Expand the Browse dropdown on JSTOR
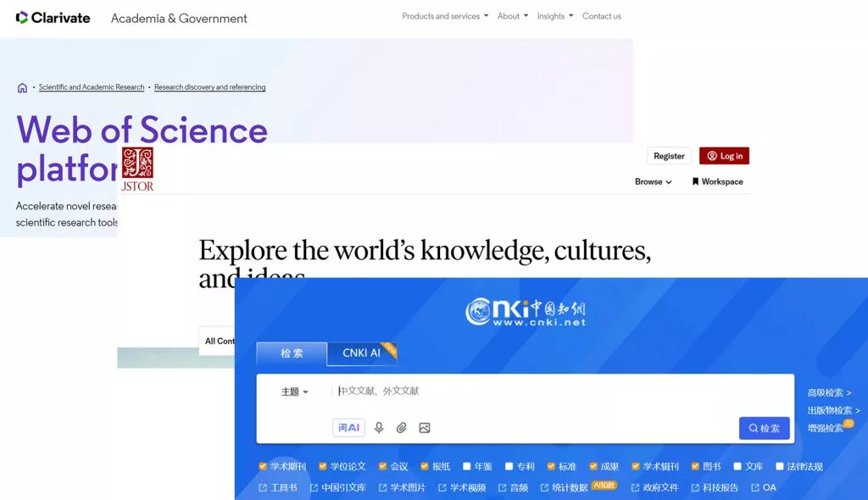This screenshot has width=868, height=500. click(653, 181)
